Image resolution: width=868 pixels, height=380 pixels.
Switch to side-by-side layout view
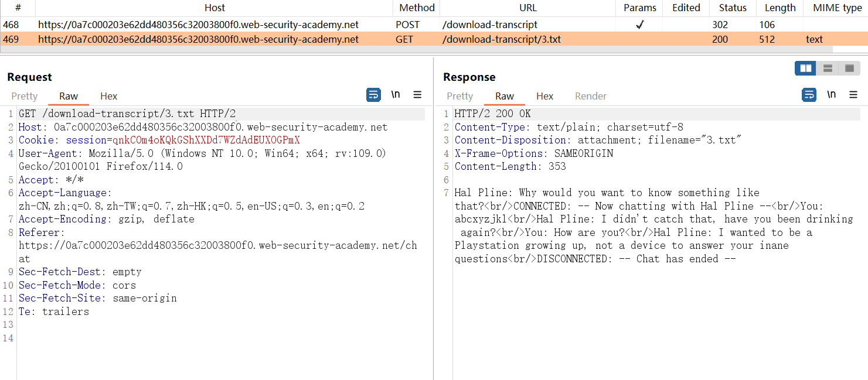[x=805, y=69]
